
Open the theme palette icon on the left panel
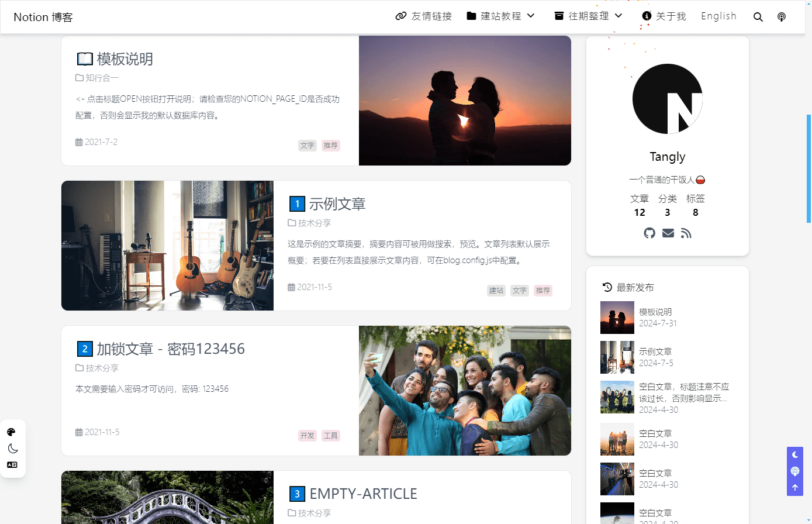coord(13,432)
